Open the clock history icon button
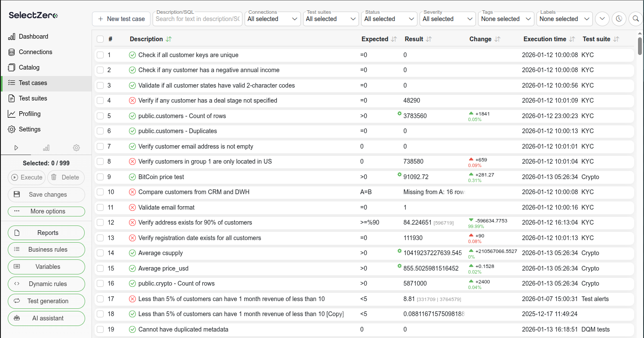This screenshot has height=338, width=644. [619, 19]
